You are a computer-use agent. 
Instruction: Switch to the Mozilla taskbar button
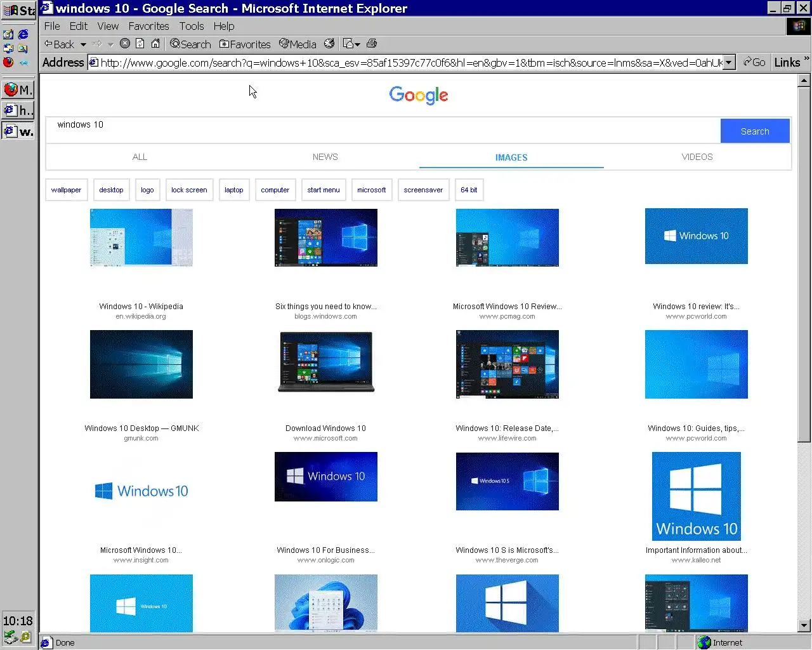click(18, 90)
